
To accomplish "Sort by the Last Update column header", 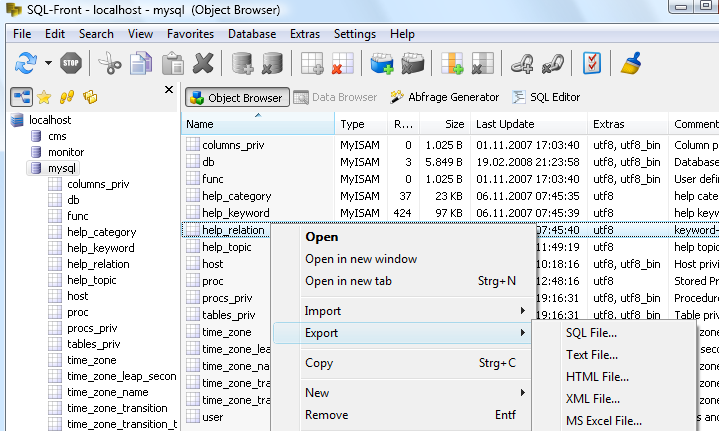I will (x=529, y=124).
